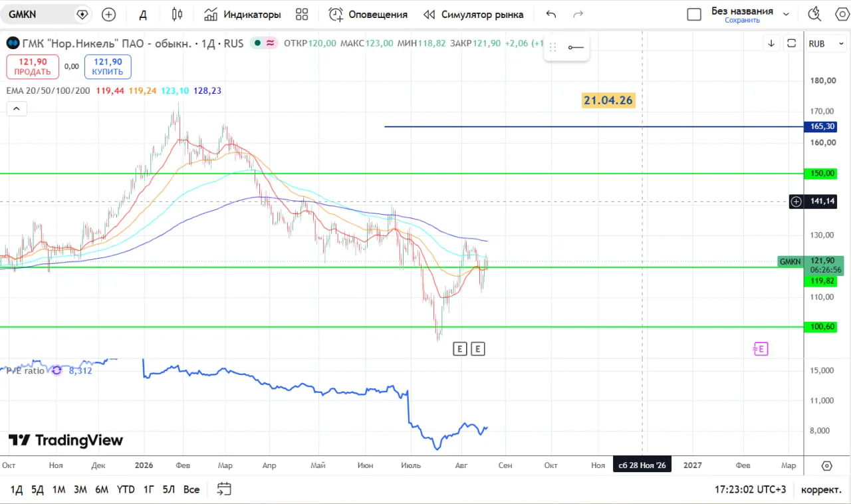Select the 6М range tab
This screenshot has width=851, height=504.
point(102,489)
